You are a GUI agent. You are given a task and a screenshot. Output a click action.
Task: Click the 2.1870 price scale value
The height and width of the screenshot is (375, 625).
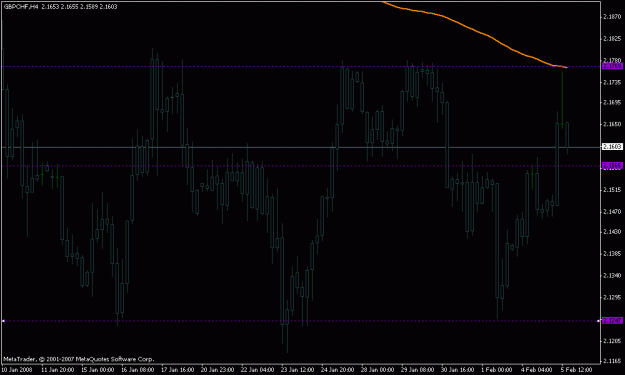click(612, 17)
